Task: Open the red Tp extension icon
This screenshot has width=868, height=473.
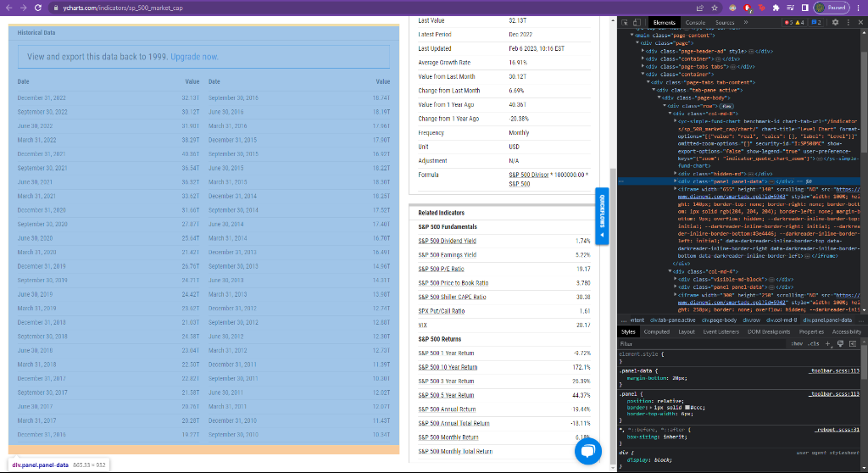Action: click(x=762, y=8)
